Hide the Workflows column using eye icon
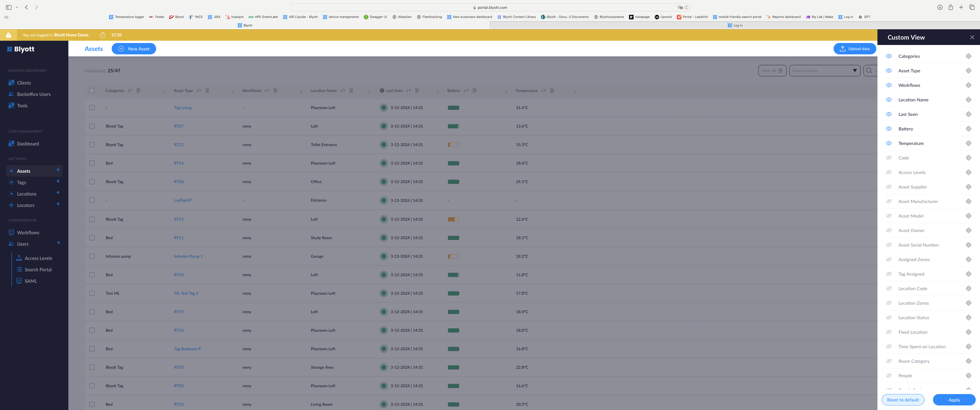 click(889, 85)
